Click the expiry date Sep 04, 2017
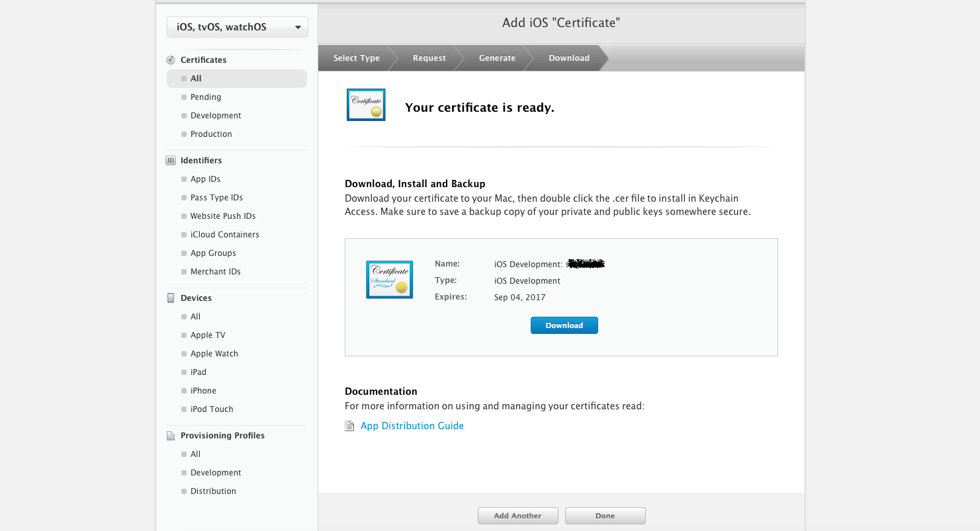This screenshot has width=980, height=531. (520, 298)
